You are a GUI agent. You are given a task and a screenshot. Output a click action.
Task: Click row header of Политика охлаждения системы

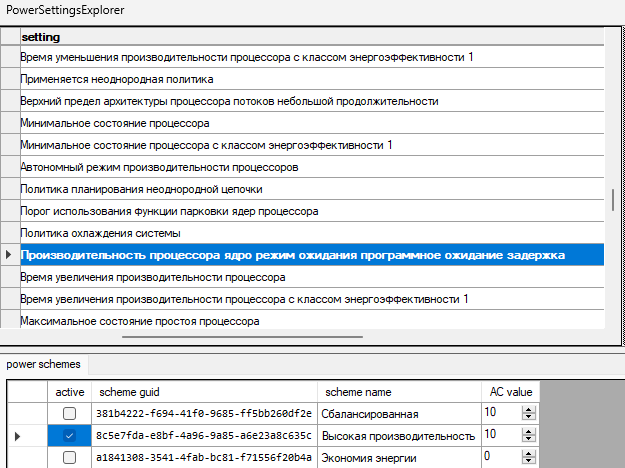pos(10,233)
